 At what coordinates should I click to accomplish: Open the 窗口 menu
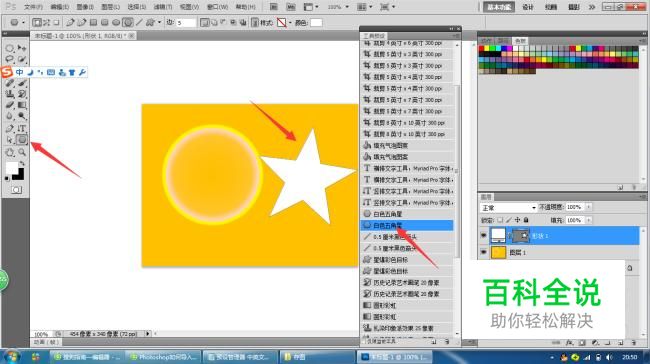click(217, 7)
